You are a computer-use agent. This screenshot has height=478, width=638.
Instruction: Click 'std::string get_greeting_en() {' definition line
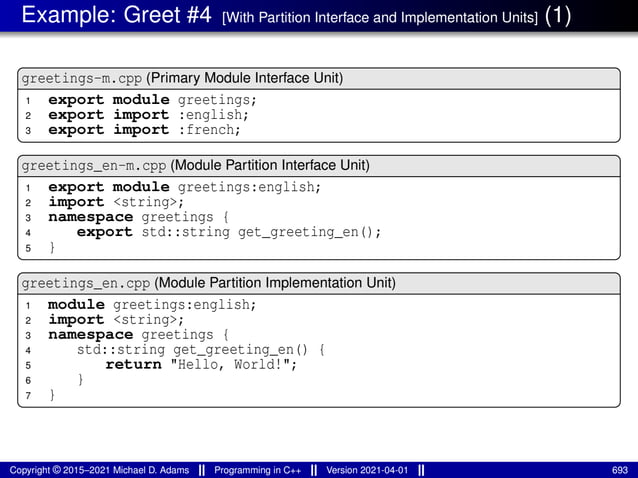pyautogui.click(x=201, y=350)
